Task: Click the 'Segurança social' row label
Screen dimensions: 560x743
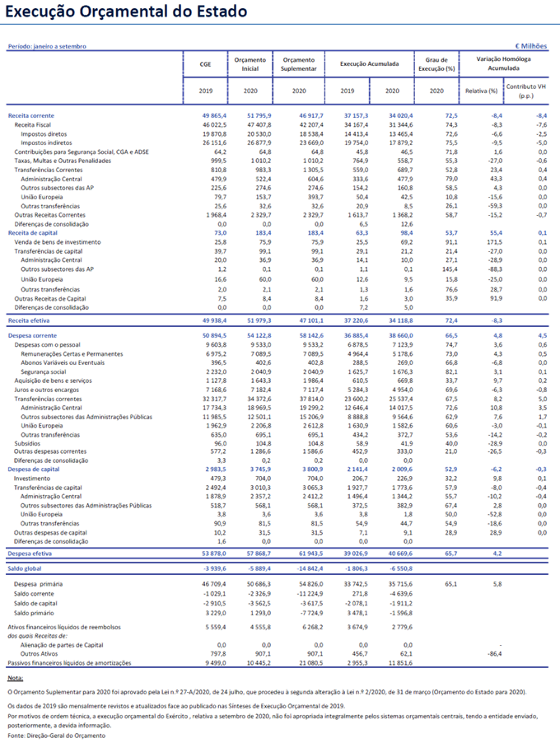Action: click(x=44, y=372)
